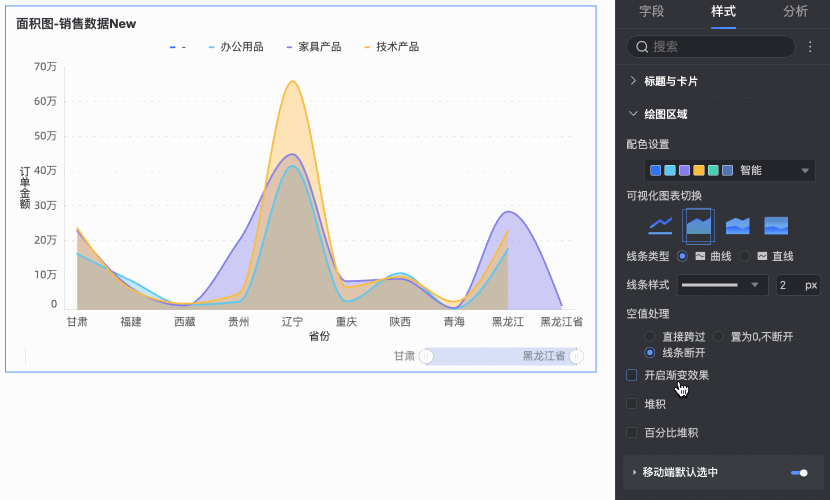This screenshot has width=830, height=500.
Task: Click the 黑龙江省 x-axis label
Action: click(562, 322)
